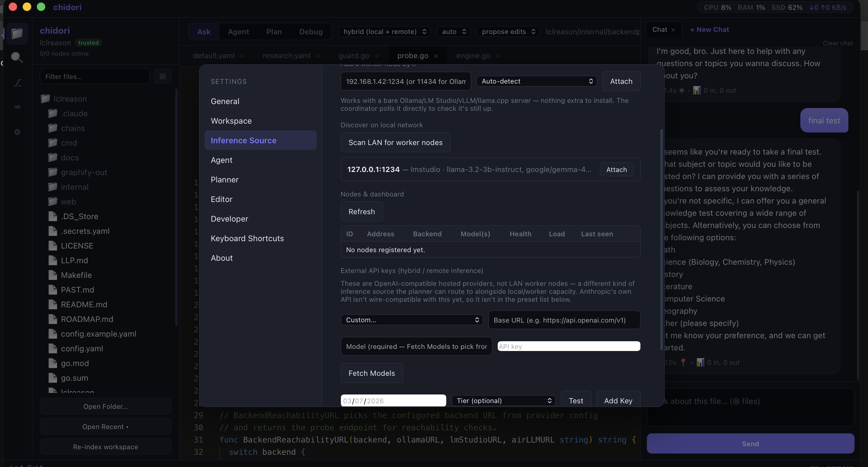
Task: Click list view icon beside Filter files
Action: 162,77
